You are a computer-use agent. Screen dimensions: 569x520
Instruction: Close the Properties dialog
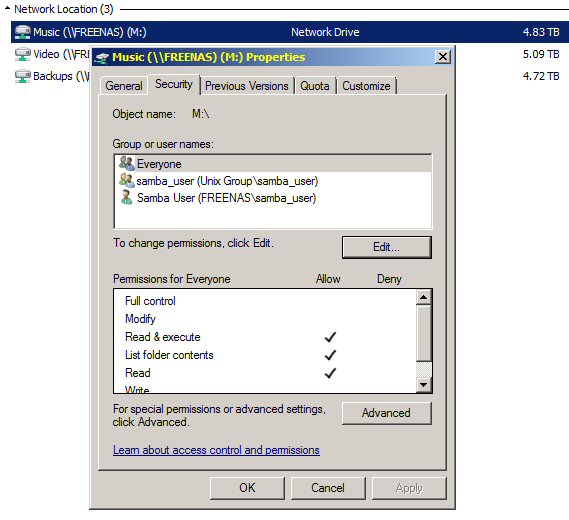[x=443, y=57]
